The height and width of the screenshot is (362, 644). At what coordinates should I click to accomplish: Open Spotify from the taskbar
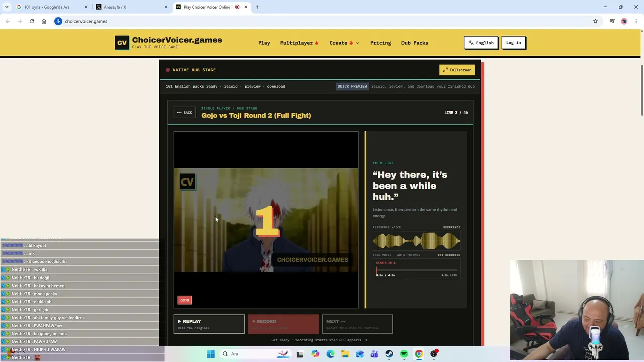[x=404, y=354]
